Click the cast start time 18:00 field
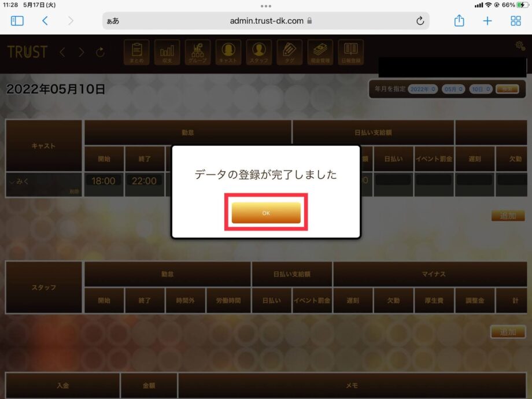This screenshot has height=399, width=532. coord(104,181)
